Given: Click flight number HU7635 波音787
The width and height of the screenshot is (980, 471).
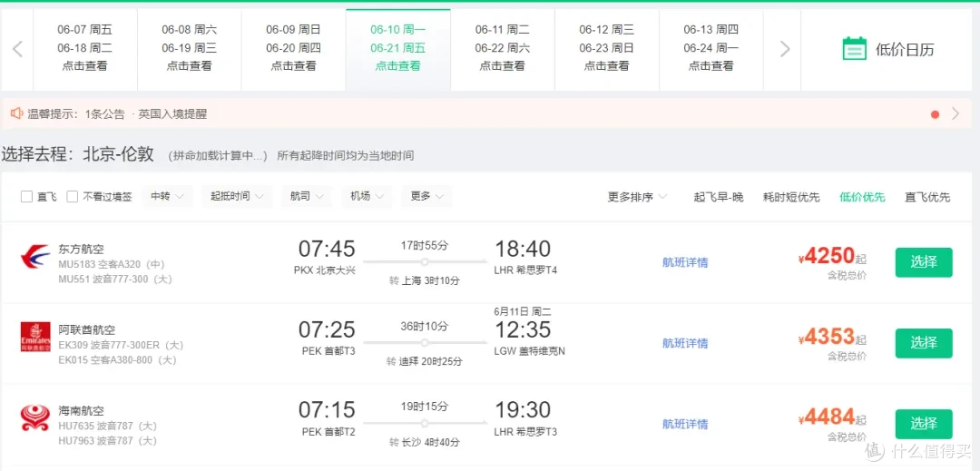Looking at the screenshot, I should (x=107, y=426).
